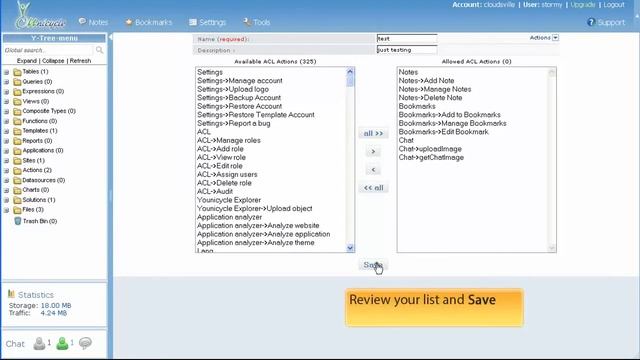640x360 pixels.
Task: Click the Files folder icon
Action: click(17, 210)
